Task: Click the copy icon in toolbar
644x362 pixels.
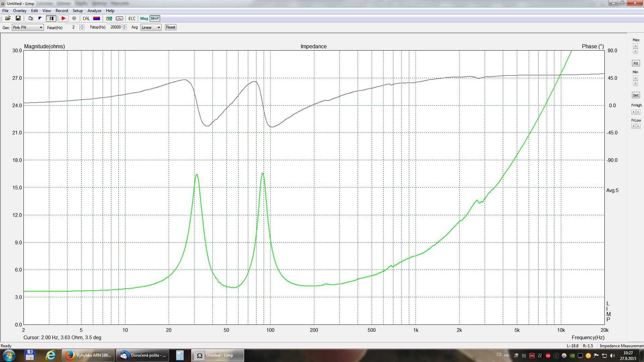Action: (31, 18)
